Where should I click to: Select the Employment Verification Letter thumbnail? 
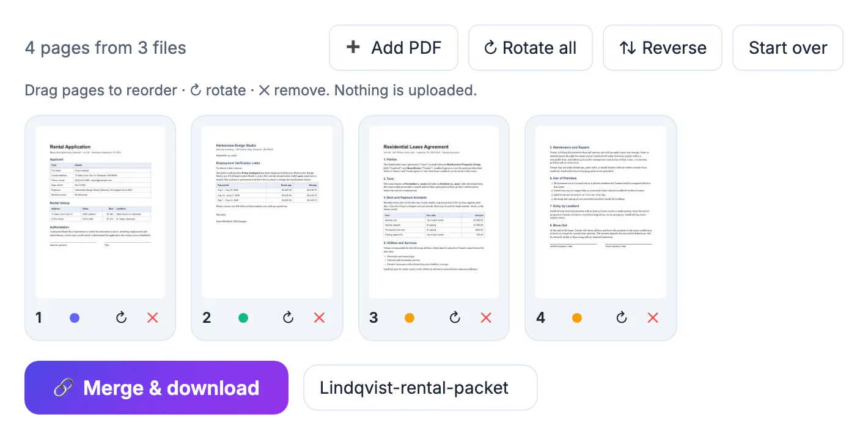[x=267, y=212]
